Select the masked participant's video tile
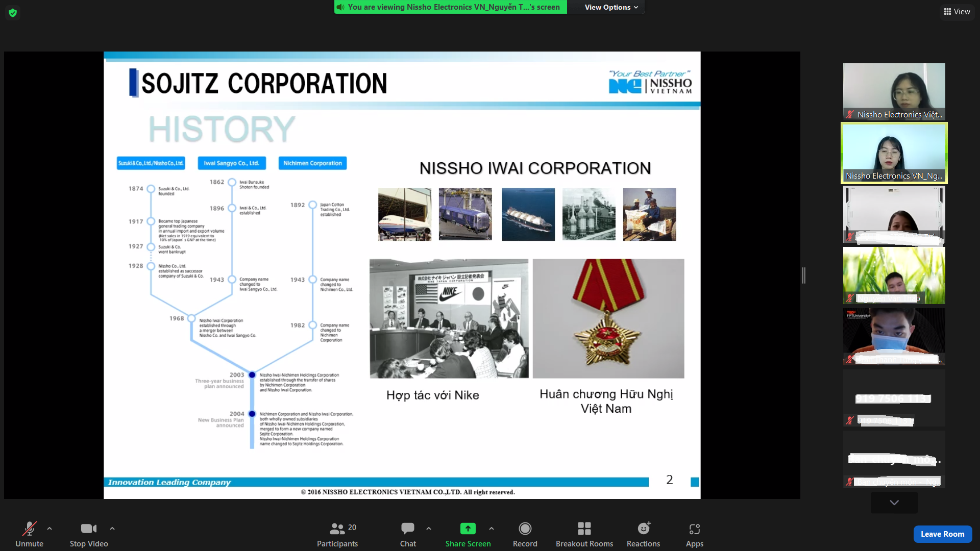 pyautogui.click(x=894, y=337)
